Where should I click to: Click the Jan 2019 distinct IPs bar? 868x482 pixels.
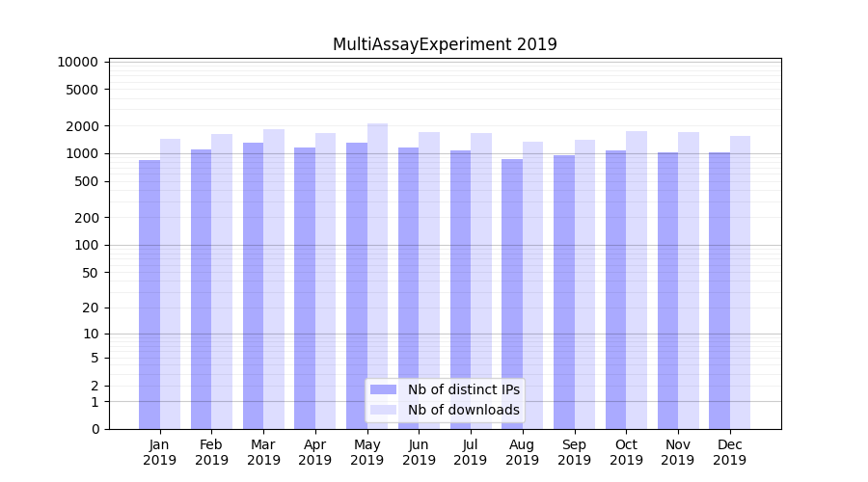(149, 294)
